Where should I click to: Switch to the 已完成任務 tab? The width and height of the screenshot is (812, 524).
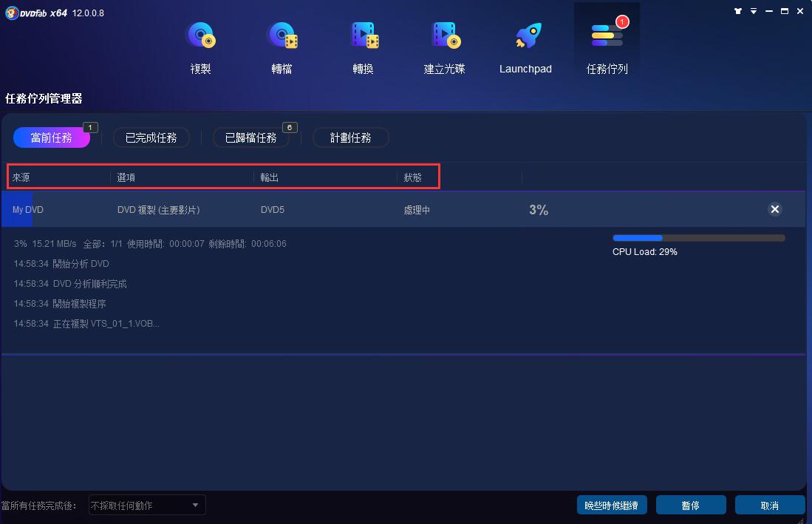pyautogui.click(x=151, y=137)
